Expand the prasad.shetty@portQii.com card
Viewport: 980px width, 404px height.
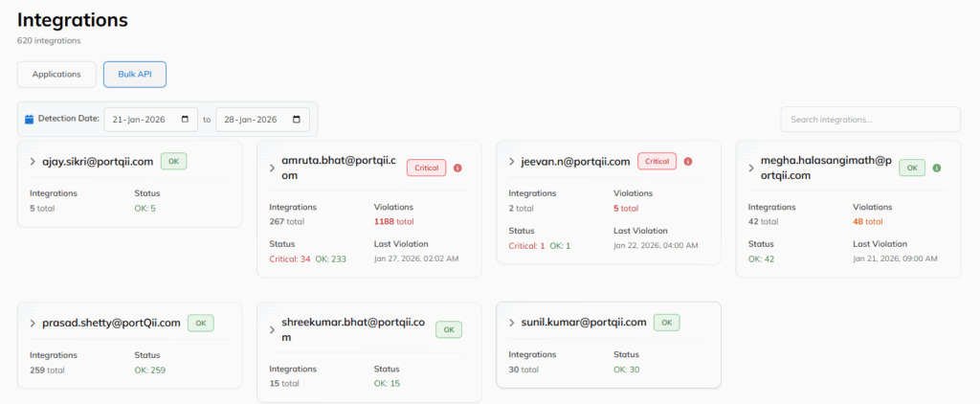tap(33, 324)
